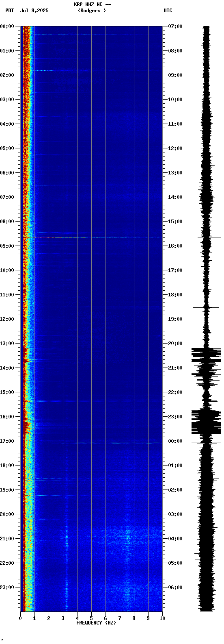Click the UTC time label 07:00
This screenshot has height=644, width=224.
point(175,26)
